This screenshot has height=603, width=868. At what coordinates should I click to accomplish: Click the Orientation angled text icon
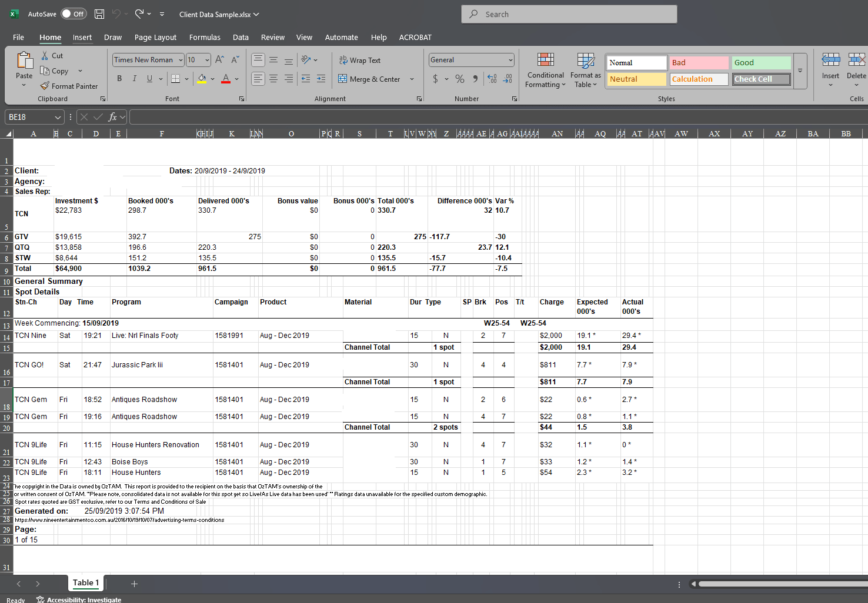[x=306, y=59]
